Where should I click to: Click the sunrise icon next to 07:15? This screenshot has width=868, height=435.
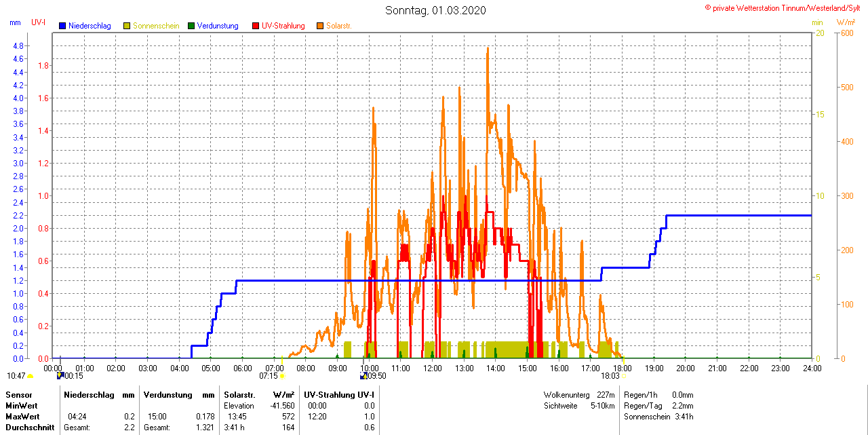coord(282,375)
